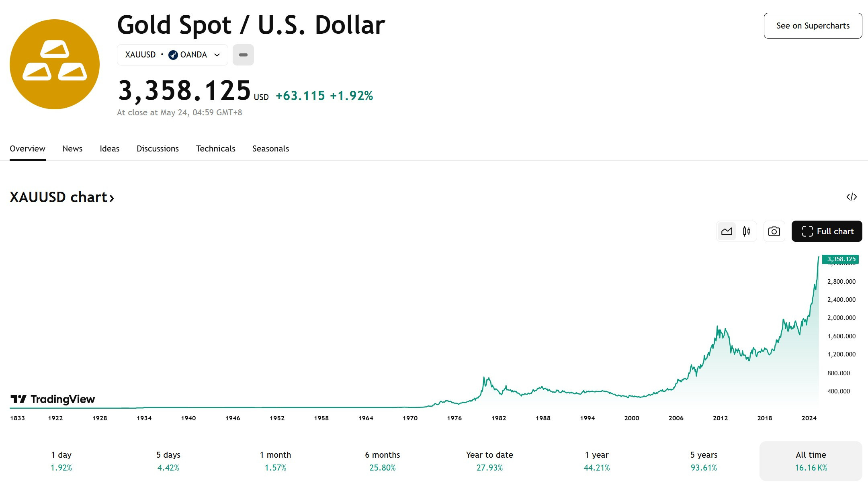
Task: Click the 3,358.125 price label on axis
Action: click(x=840, y=259)
